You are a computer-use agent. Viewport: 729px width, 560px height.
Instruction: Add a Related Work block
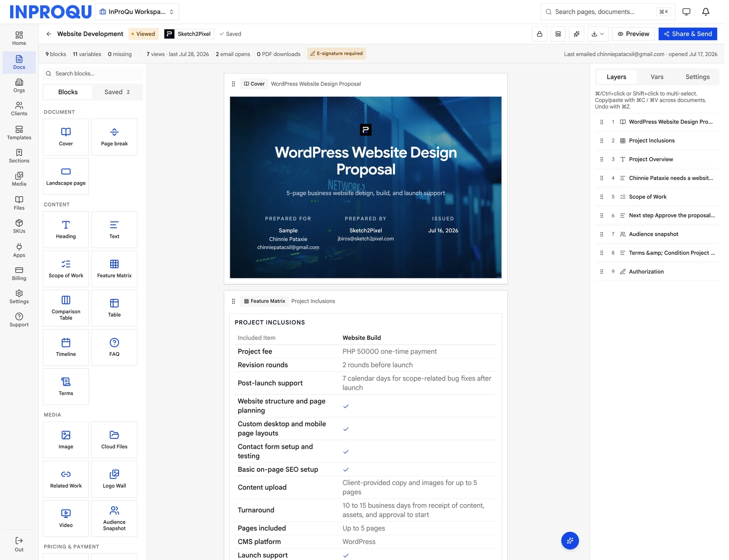click(66, 479)
